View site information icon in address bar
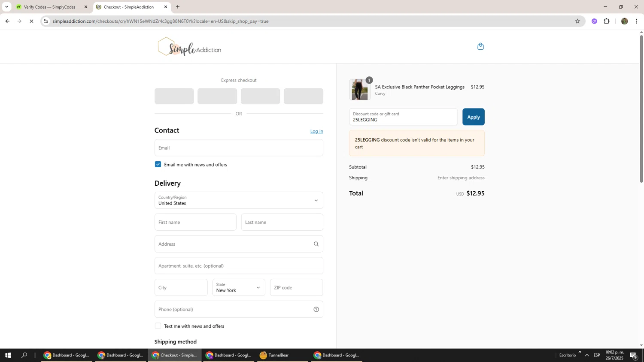 point(46,21)
